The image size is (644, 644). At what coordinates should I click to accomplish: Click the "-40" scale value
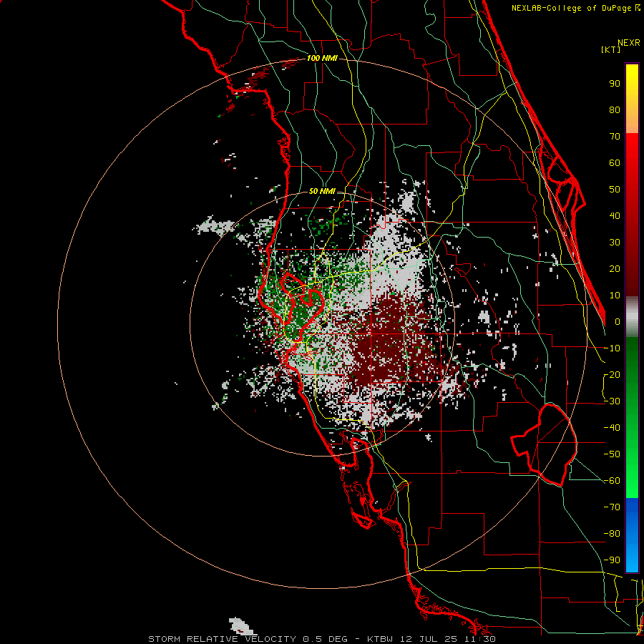613,428
